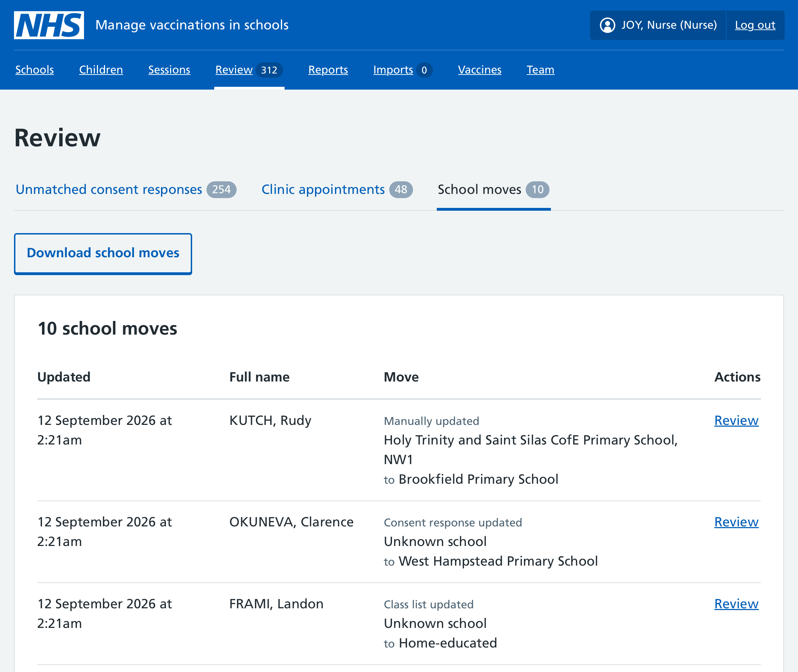Image resolution: width=798 pixels, height=672 pixels.
Task: Review the FRAMI, Landon school move
Action: click(736, 604)
